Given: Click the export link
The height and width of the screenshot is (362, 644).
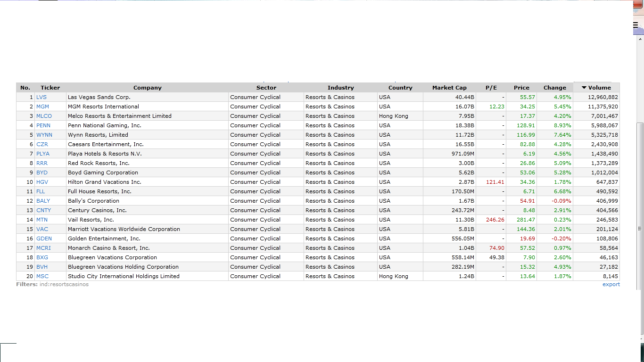Looking at the screenshot, I should (x=611, y=284).
